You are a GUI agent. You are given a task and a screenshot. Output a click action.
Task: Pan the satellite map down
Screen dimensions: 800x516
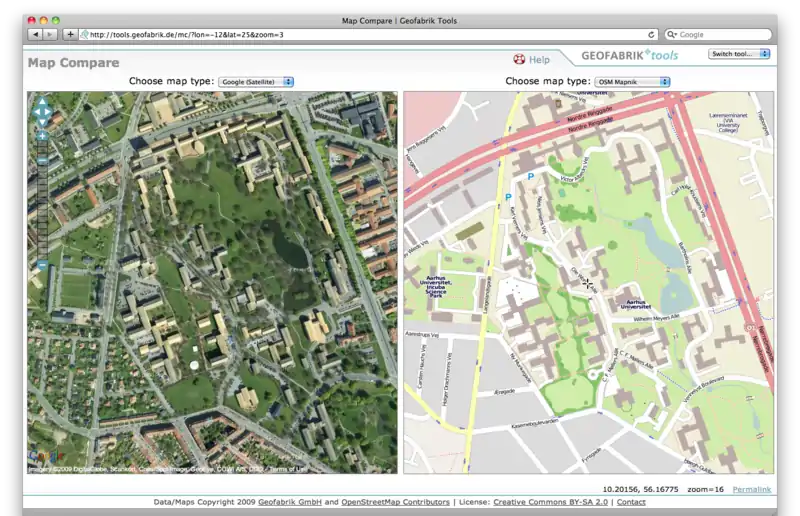point(42,121)
